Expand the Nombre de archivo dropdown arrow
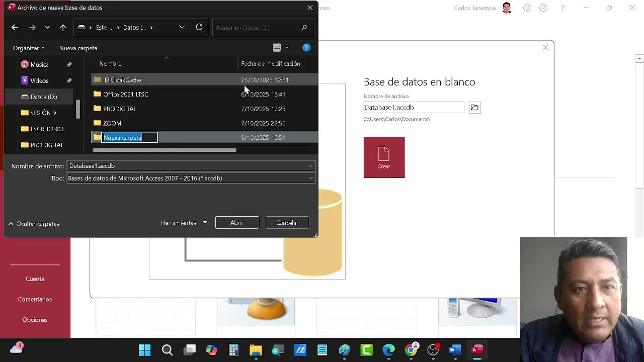This screenshot has width=644, height=362. (311, 166)
